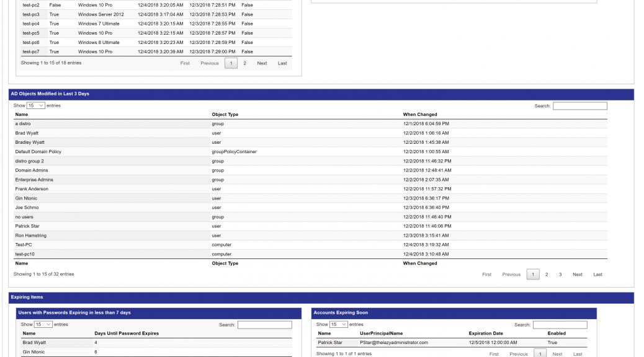
Task: Select 'Domain Admins' row
Action: (x=310, y=170)
